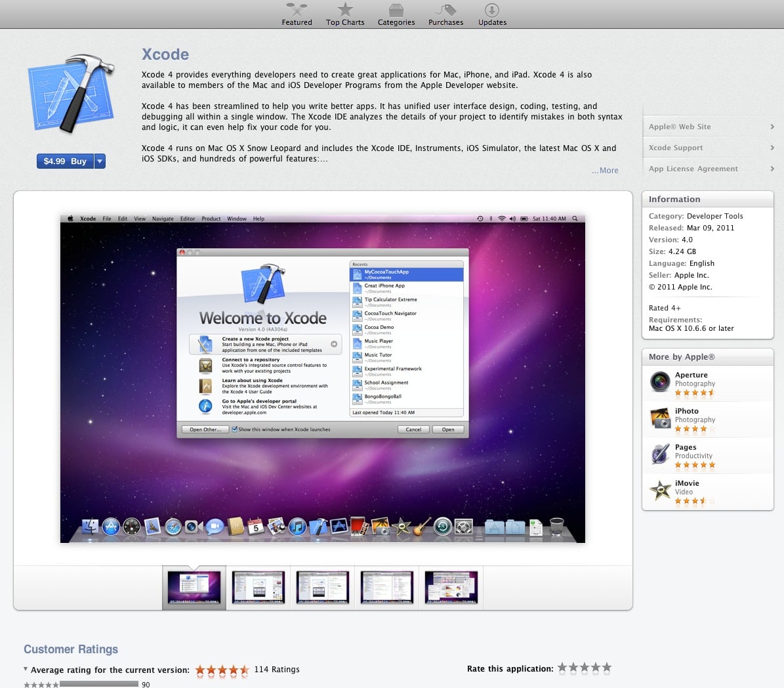This screenshot has width=784, height=688.
Task: Open the File menu in the screenshot
Action: (x=107, y=219)
